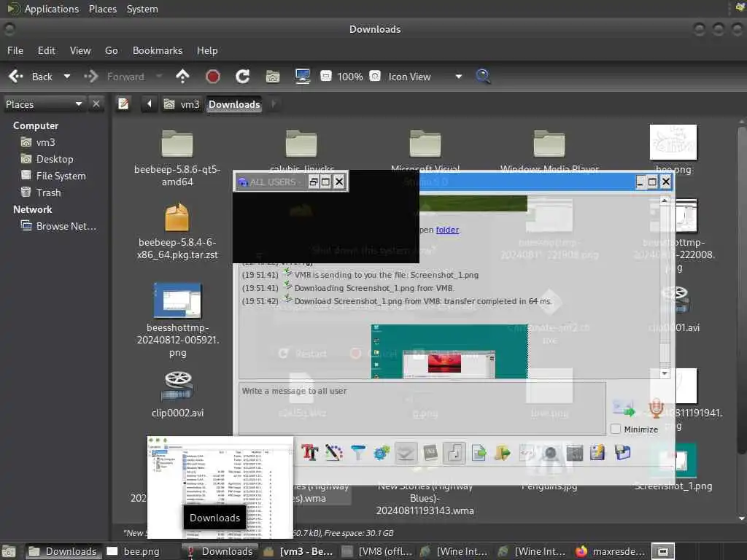Show earlier path buttons with the left arrow
Image resolution: width=747 pixels, height=560 pixels.
pyautogui.click(x=149, y=104)
